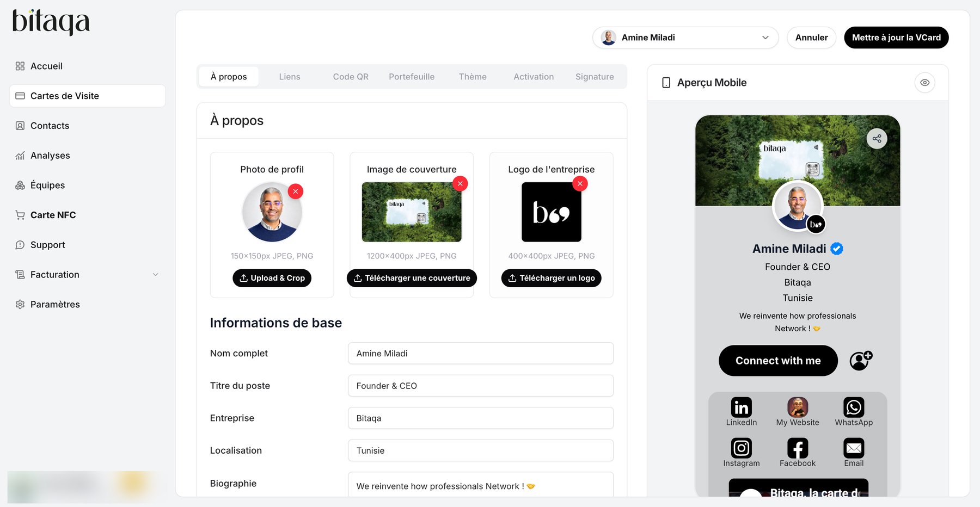The image size is (980, 507).
Task: Open the WhatsApp icon in preview
Action: point(854,407)
